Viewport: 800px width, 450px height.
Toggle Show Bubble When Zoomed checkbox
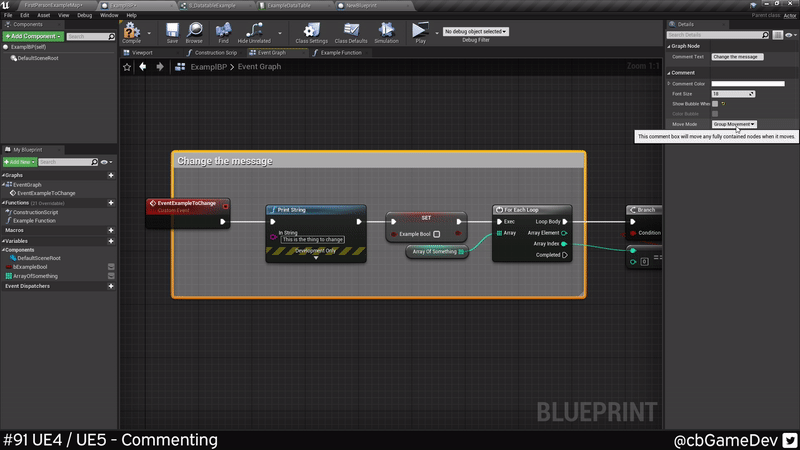pos(715,104)
